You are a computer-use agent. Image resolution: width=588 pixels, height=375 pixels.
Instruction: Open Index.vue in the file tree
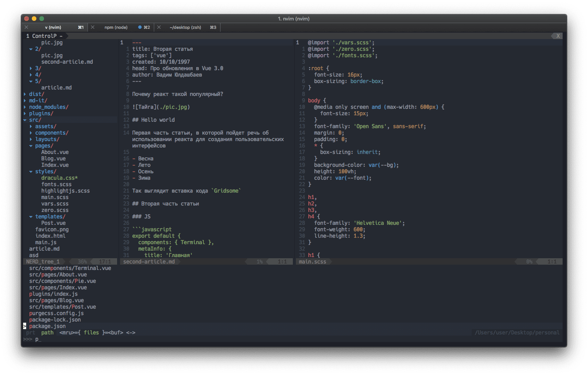pos(55,165)
